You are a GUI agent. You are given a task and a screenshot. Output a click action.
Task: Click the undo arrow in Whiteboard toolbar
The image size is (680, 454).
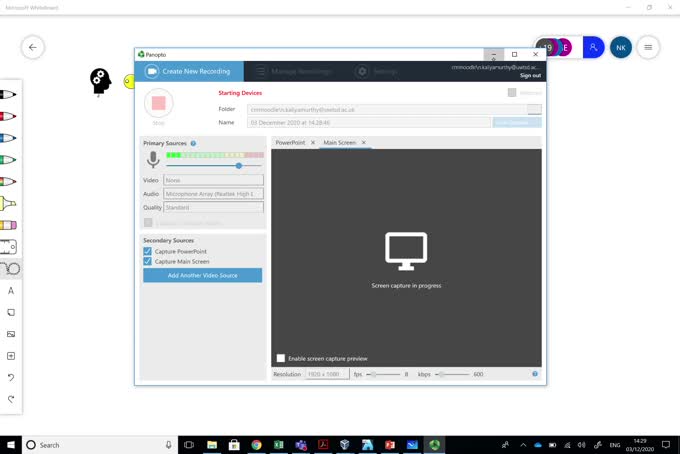coord(11,377)
